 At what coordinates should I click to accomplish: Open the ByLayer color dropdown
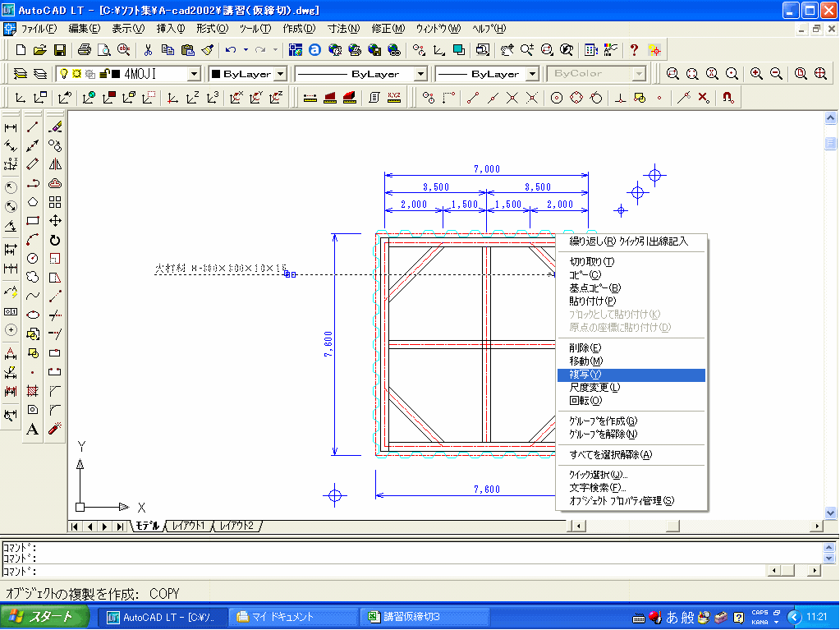point(282,74)
